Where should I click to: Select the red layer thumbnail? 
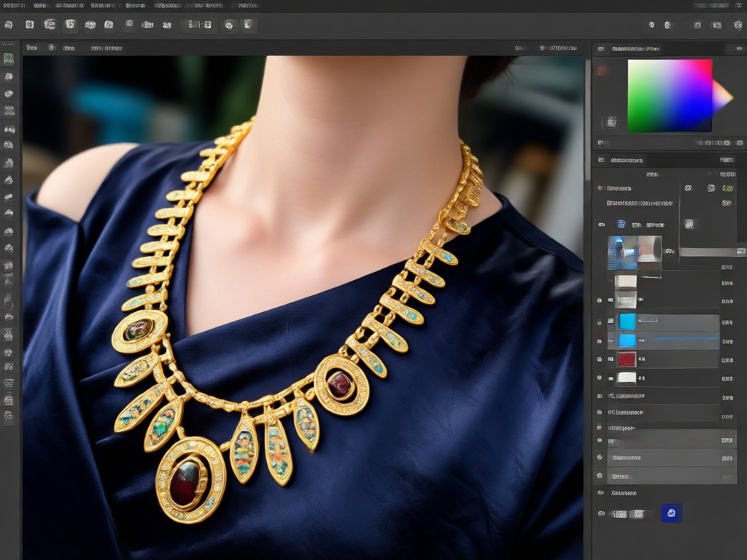click(627, 359)
